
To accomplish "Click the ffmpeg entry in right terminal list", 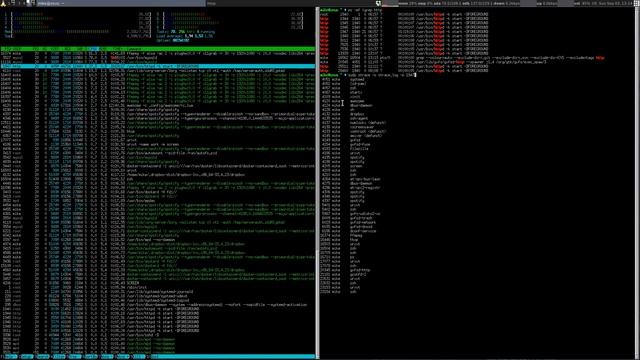I will [x=356, y=236].
